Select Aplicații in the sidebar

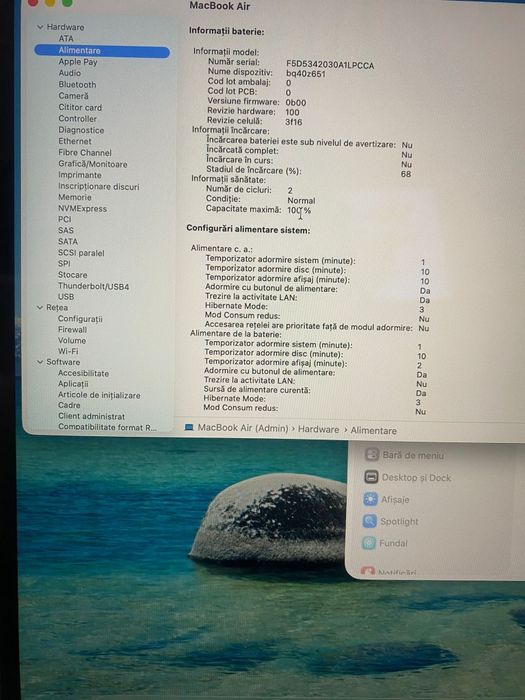(73, 384)
